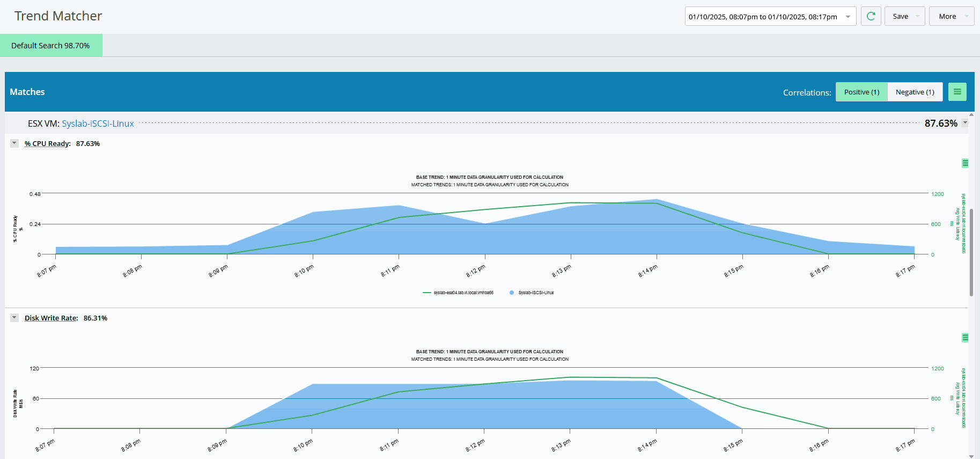This screenshot has height=459, width=980.
Task: Toggle Negative (1) correlations
Action: pos(915,92)
